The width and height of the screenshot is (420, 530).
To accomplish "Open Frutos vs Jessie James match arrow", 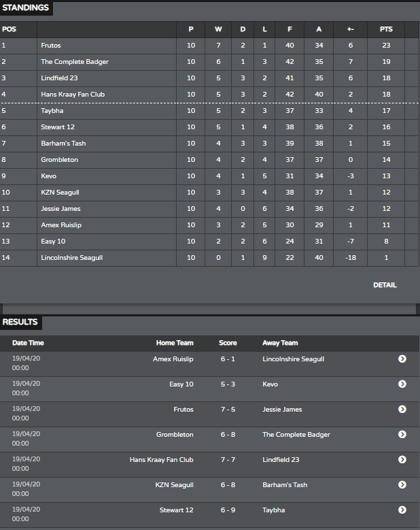I will (x=402, y=410).
